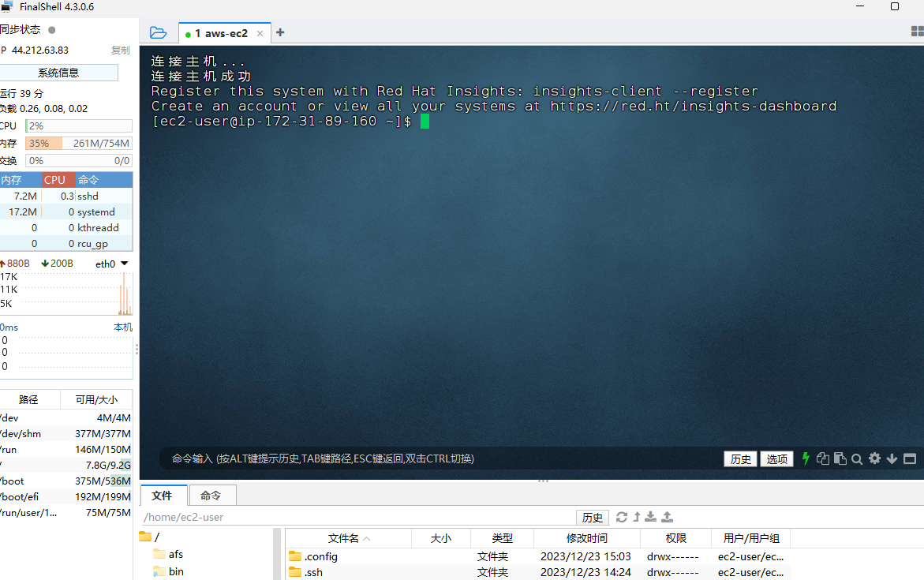Click the terminal prompt line ec2-user
This screenshot has width=924, height=580.
tap(282, 122)
